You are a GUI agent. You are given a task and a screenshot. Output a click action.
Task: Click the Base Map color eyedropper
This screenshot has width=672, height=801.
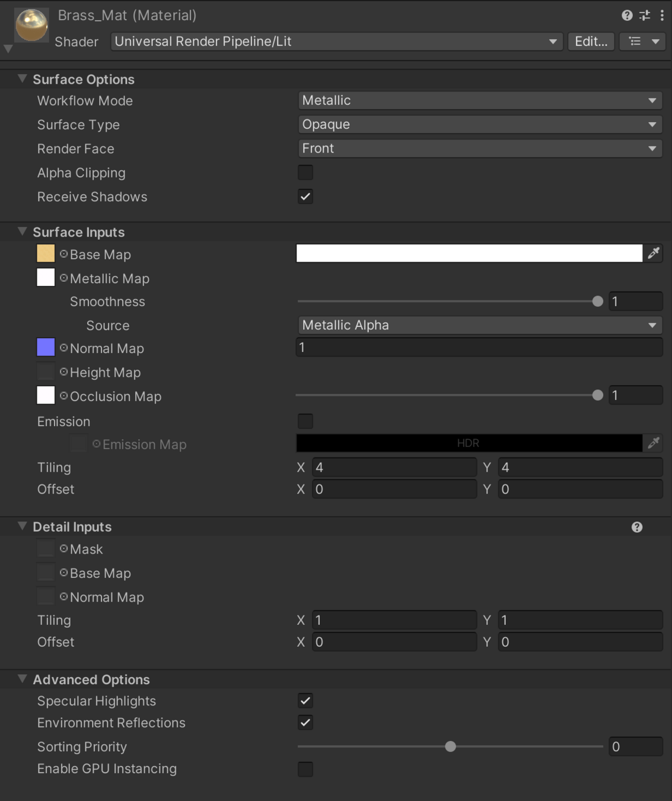point(653,253)
